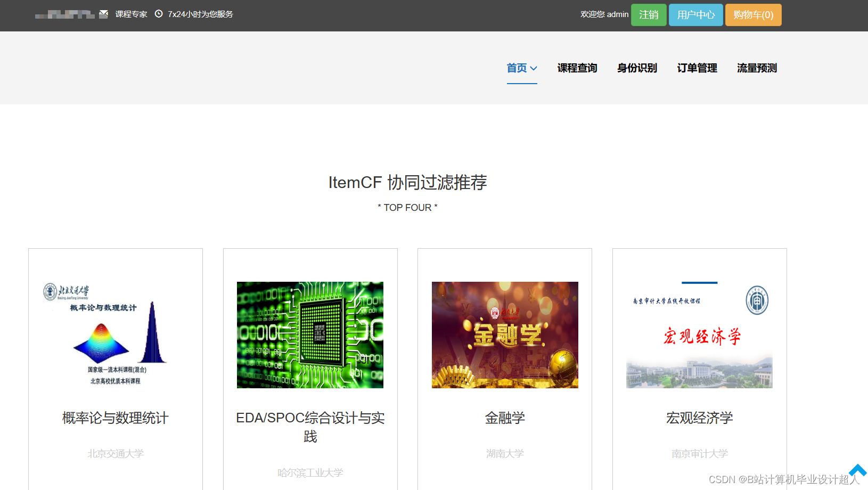Select the 身份识别 navigation item

click(637, 68)
